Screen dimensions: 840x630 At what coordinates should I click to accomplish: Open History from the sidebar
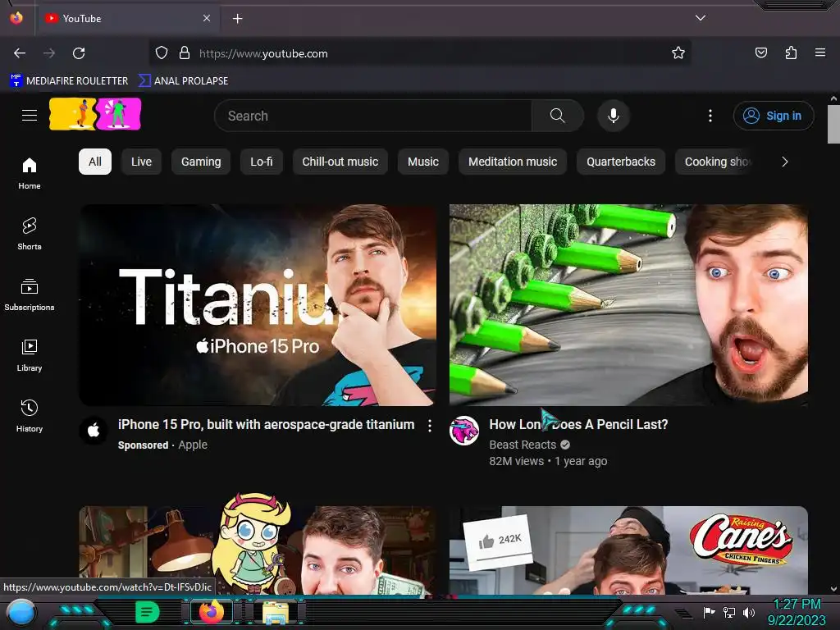tap(30, 416)
